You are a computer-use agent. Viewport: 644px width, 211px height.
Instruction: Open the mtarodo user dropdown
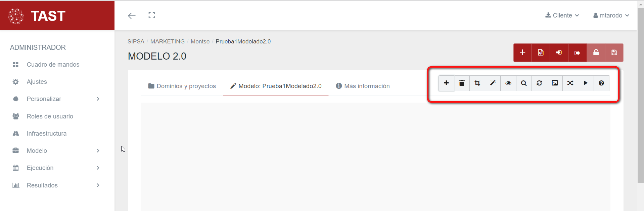[611, 15]
